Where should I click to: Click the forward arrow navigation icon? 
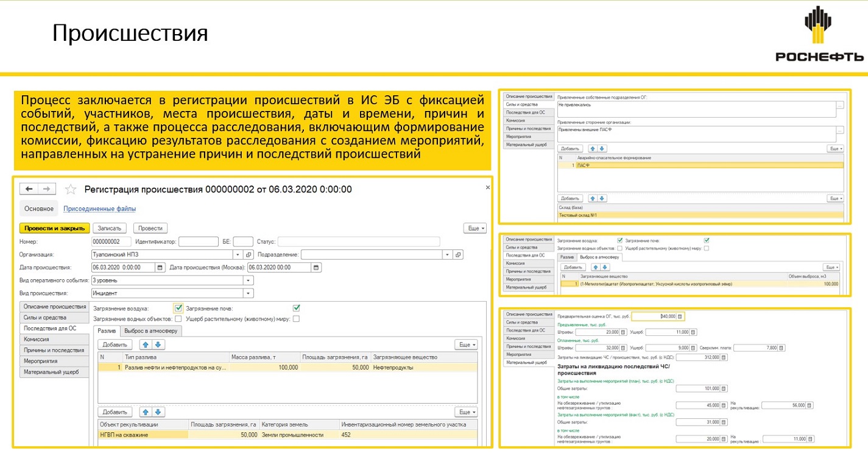[x=48, y=189]
